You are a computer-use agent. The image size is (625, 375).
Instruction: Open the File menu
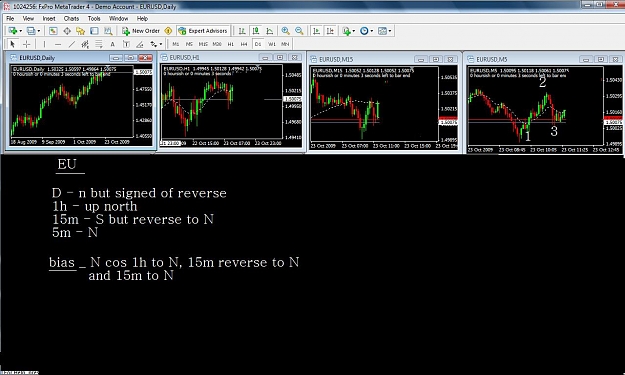10,19
